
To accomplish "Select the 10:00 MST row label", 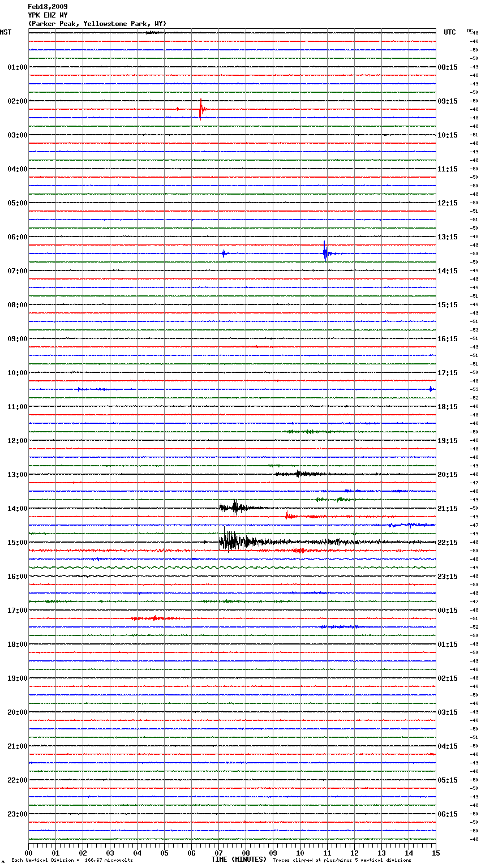I will pyautogui.click(x=18, y=373).
